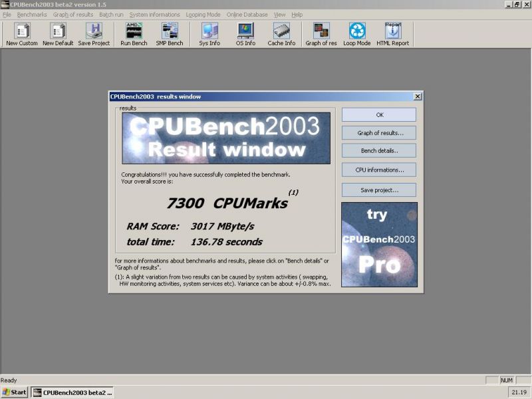Image resolution: width=532 pixels, height=399 pixels.
Task: Click the Start button on taskbar
Action: (14, 392)
